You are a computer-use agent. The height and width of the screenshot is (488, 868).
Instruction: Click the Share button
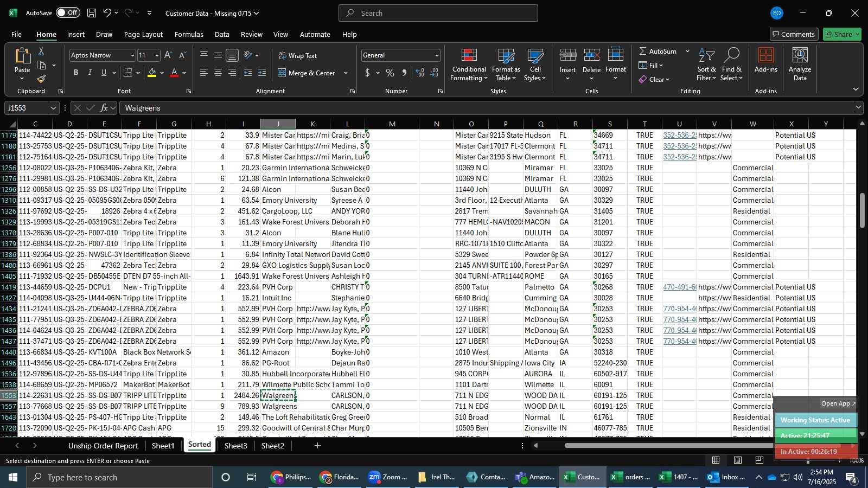coord(842,34)
